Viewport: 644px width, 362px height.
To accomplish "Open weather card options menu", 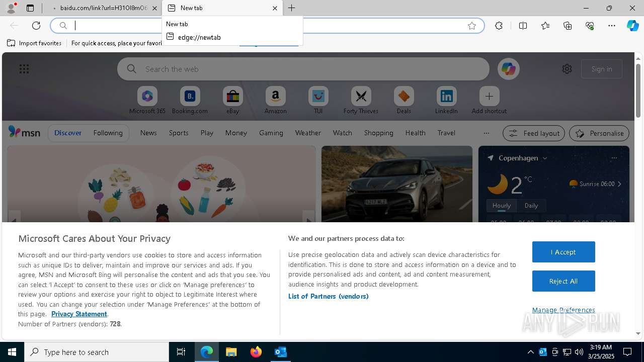I will (614, 158).
